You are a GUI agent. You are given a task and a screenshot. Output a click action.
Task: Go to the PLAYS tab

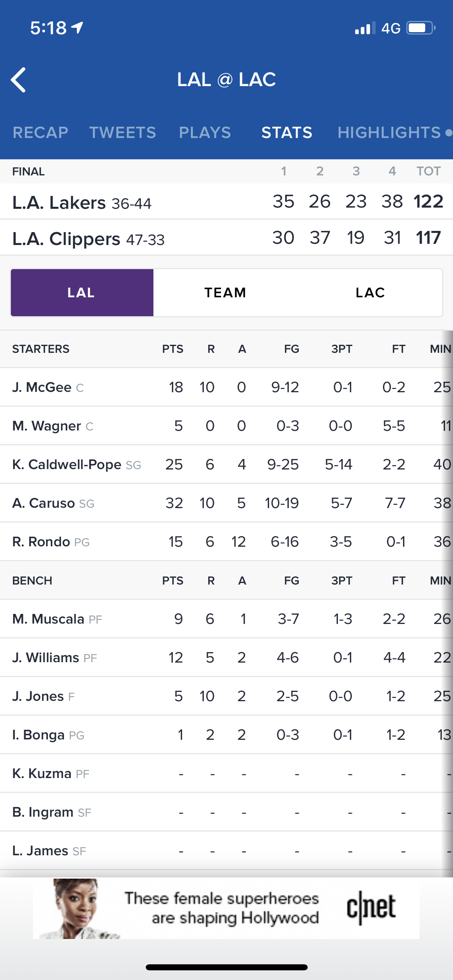pyautogui.click(x=205, y=132)
